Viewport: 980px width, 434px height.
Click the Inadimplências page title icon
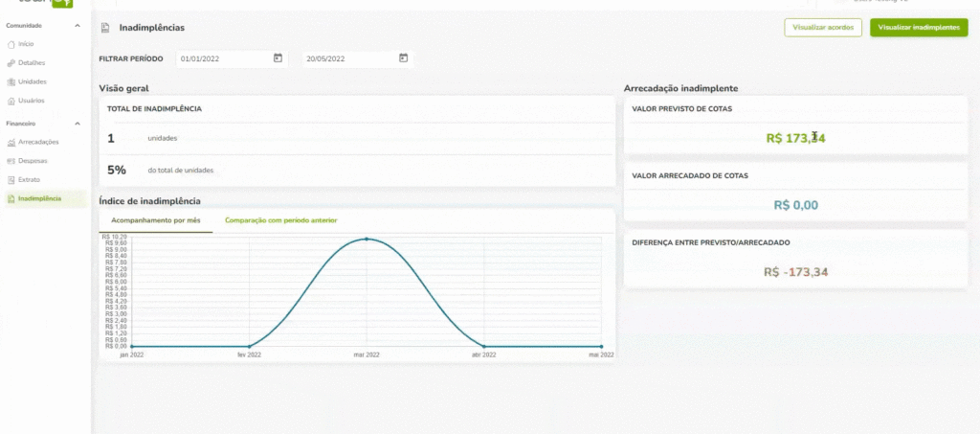tap(105, 28)
